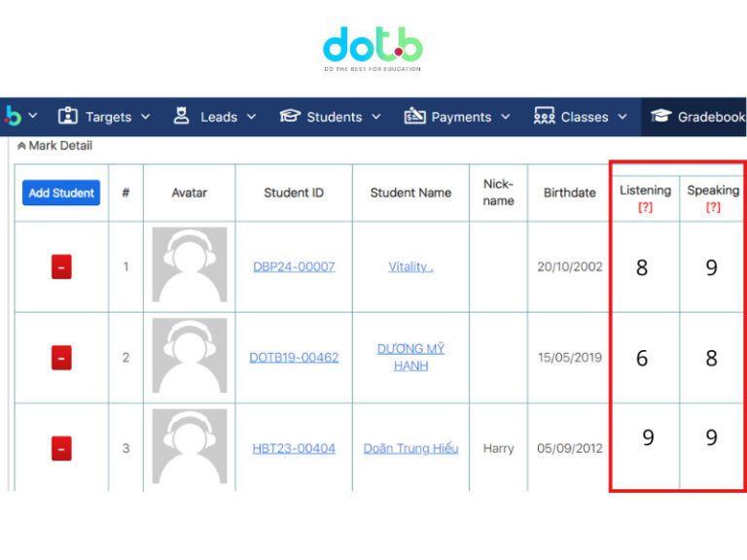747x560 pixels.
Task: Click the Add Student button
Action: [x=60, y=192]
